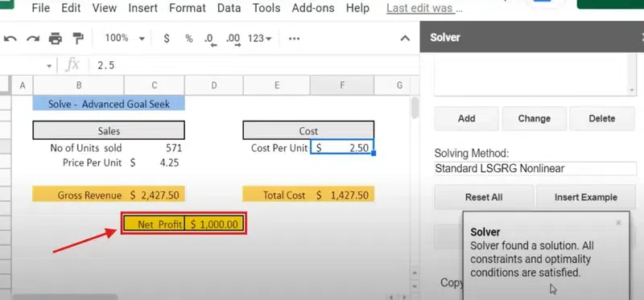Select the Cost Per Unit label cell
The width and height of the screenshot is (644, 300).
point(277,148)
